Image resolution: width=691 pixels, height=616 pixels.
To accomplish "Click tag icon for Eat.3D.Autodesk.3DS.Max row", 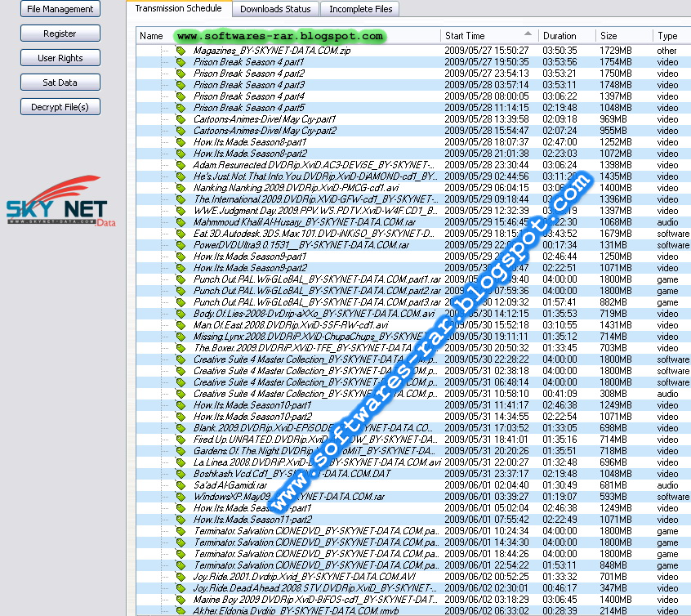I will click(x=181, y=234).
